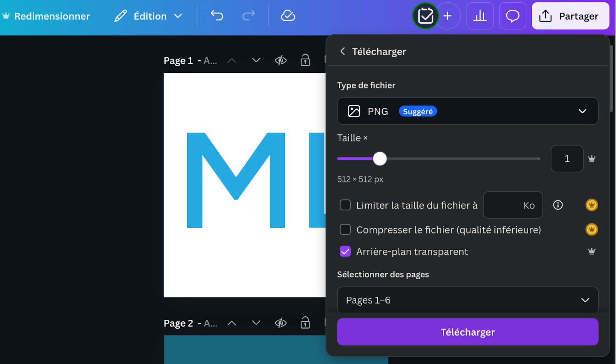Click the size multiplier input field
616x364 pixels.
pos(567,159)
